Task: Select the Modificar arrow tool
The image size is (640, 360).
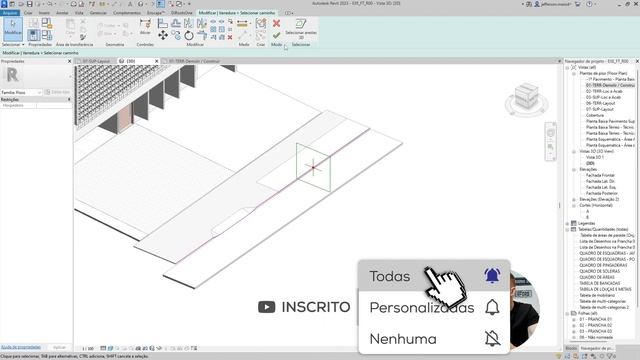Action: point(13,29)
